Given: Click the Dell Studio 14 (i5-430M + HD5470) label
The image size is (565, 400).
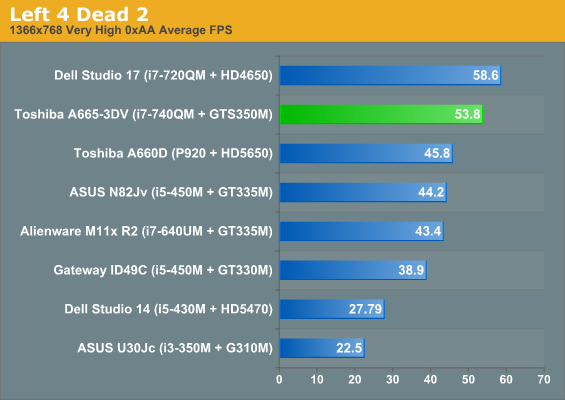Looking at the screenshot, I should (168, 309).
